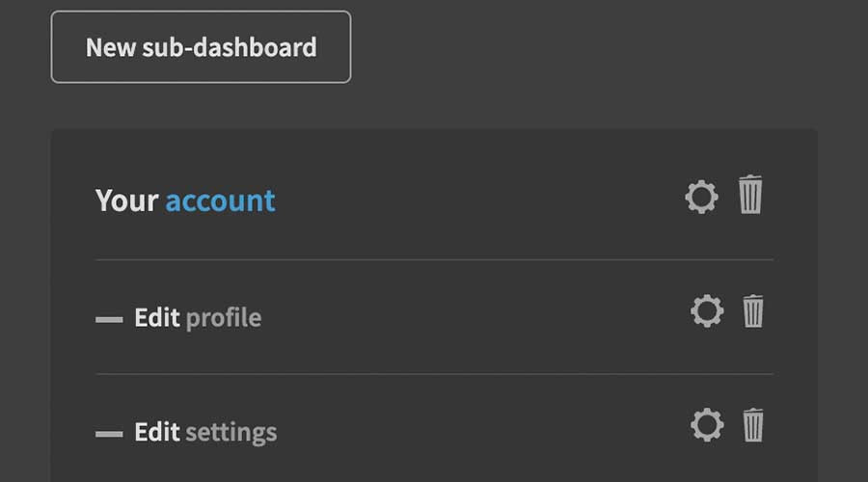
Task: Open gear settings for Edit profile
Action: (707, 311)
